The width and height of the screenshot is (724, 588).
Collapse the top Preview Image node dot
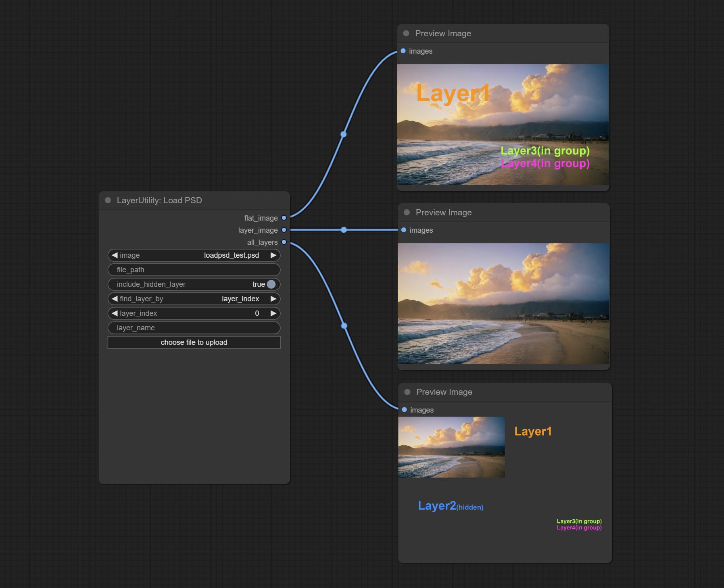point(406,33)
